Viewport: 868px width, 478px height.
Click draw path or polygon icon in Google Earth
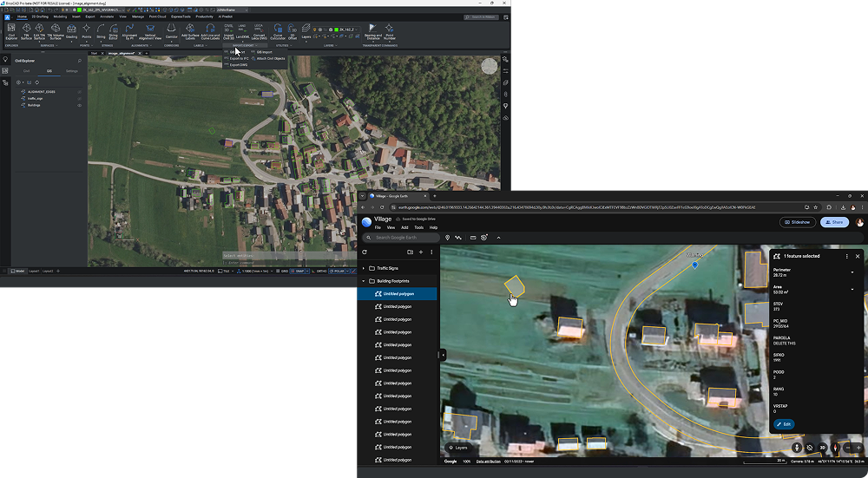click(458, 238)
